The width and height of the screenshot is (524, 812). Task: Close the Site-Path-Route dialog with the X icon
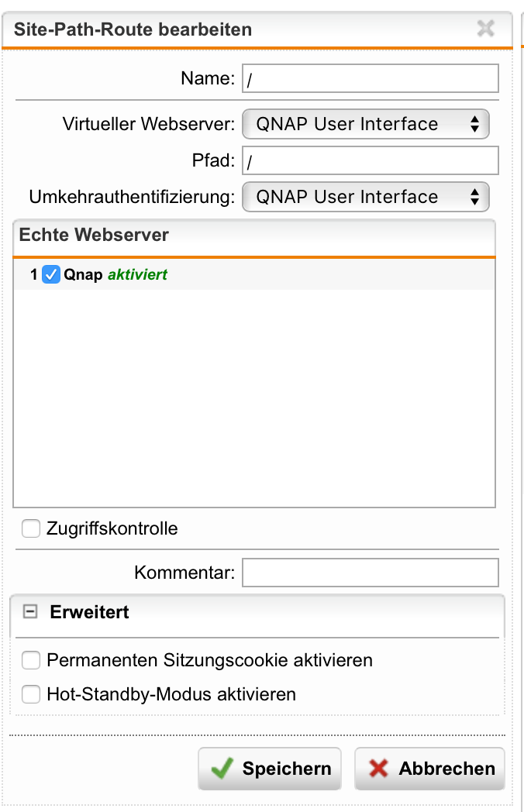point(486,29)
